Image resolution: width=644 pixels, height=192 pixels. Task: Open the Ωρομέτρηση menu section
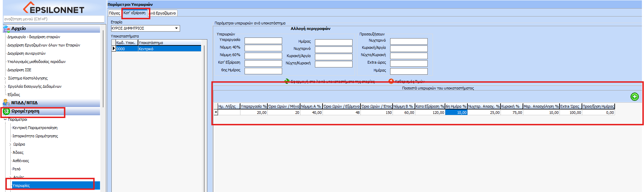51,111
